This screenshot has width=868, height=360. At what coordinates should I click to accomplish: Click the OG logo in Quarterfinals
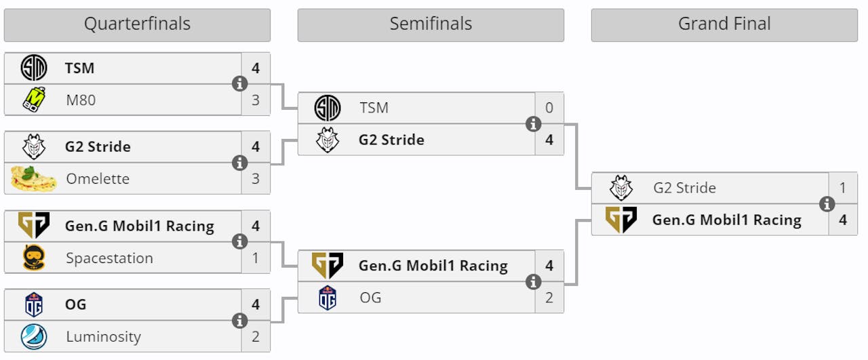point(33,305)
